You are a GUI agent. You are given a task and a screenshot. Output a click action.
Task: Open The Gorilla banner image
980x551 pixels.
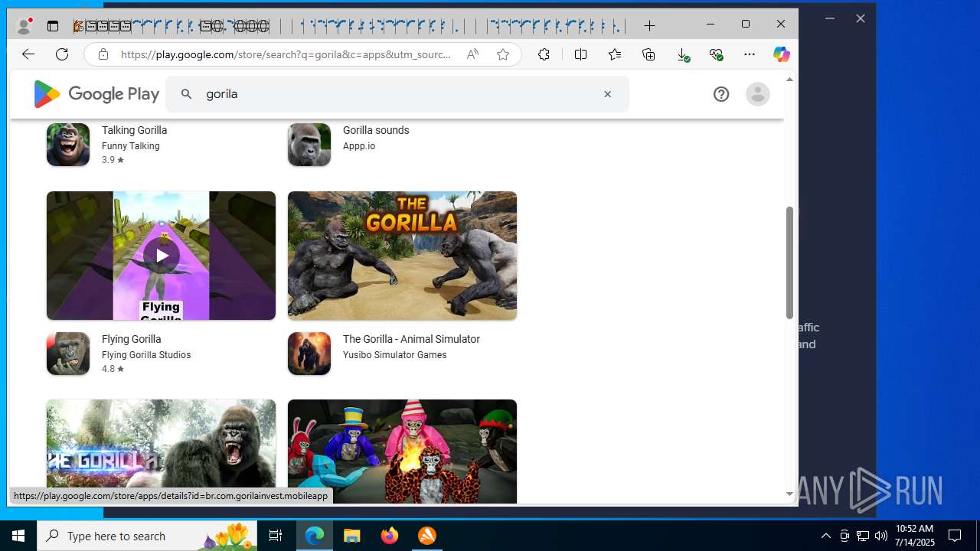(x=402, y=256)
